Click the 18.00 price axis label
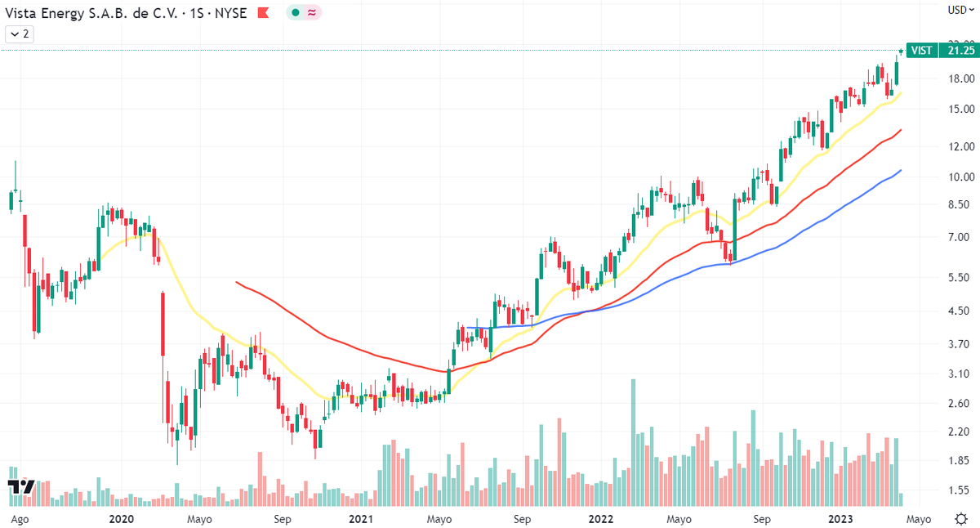Image resolution: width=980 pixels, height=528 pixels. point(961,78)
